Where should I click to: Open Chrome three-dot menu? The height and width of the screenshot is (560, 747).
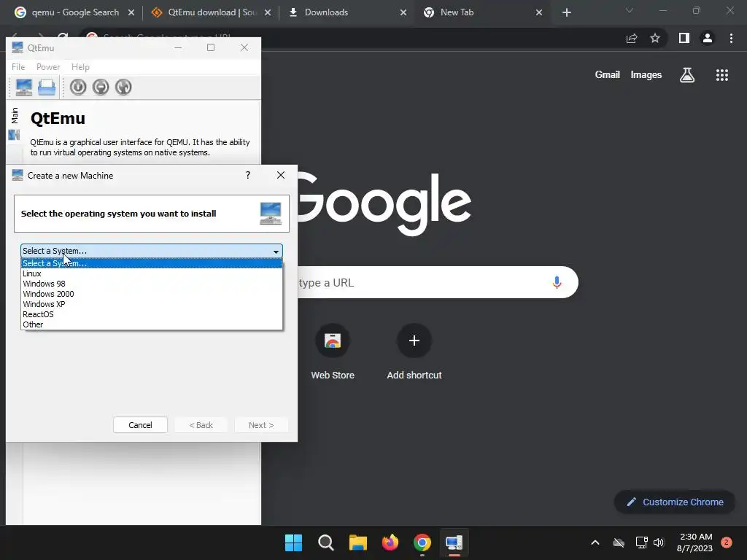731,38
